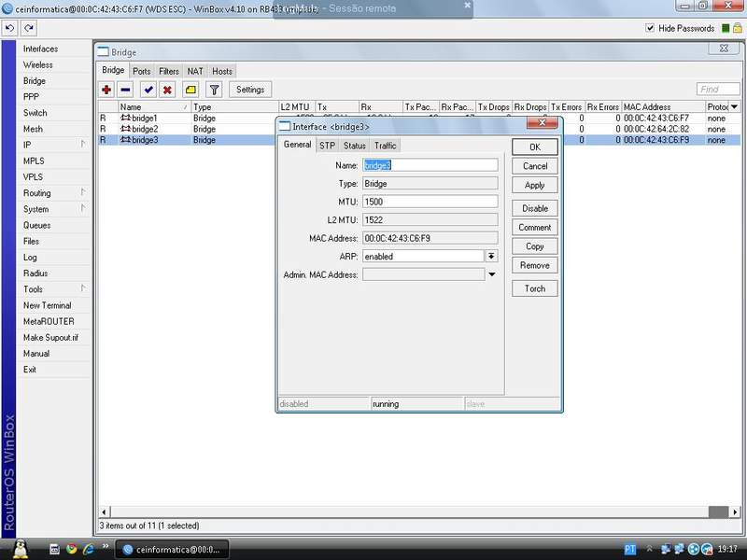Click the yellow Comment note icon
Viewport: 747px width, 560px height.
point(190,90)
